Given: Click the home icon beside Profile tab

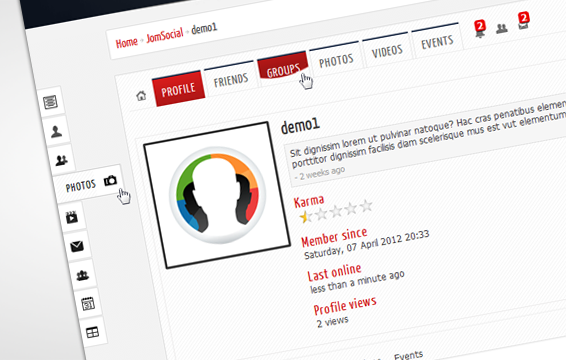Looking at the screenshot, I should click(x=141, y=96).
